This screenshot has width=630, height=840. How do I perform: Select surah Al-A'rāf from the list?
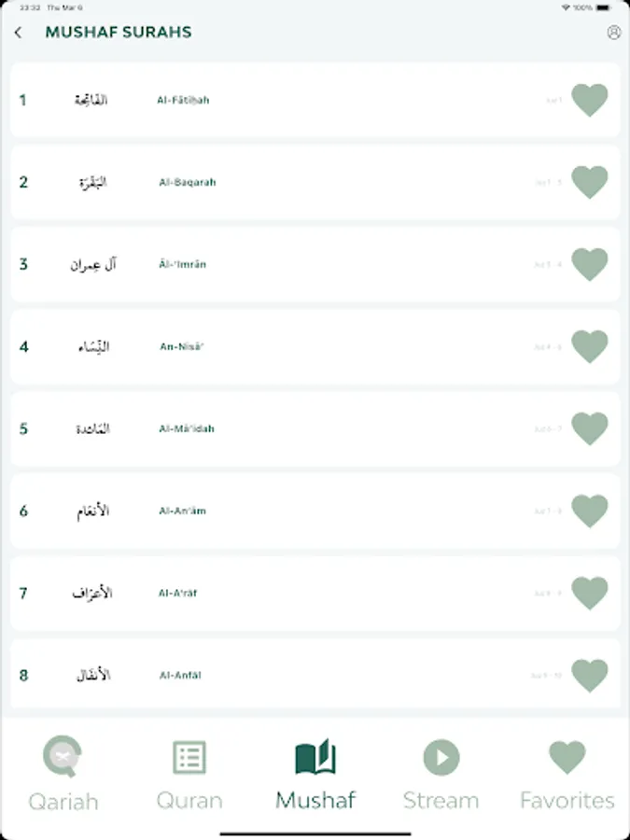click(280, 593)
